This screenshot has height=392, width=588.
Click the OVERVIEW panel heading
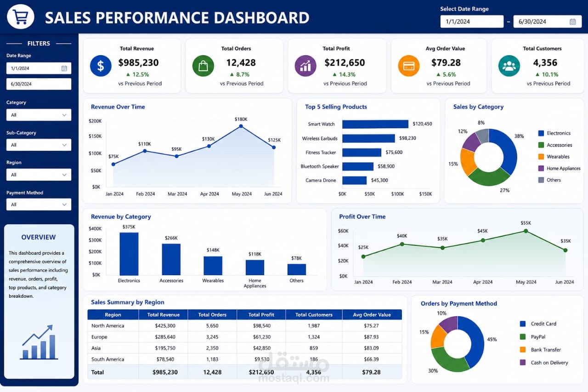(39, 238)
